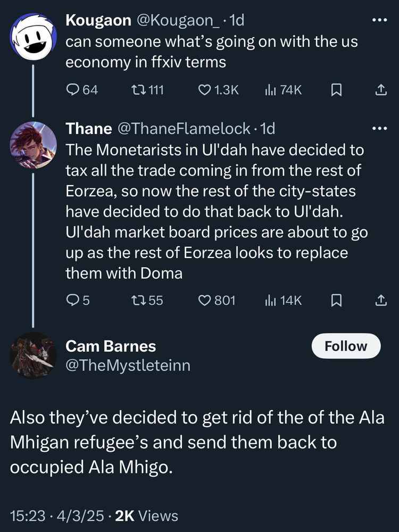
Task: Reply to Thane's Ul'dah tweet
Action: point(73,301)
